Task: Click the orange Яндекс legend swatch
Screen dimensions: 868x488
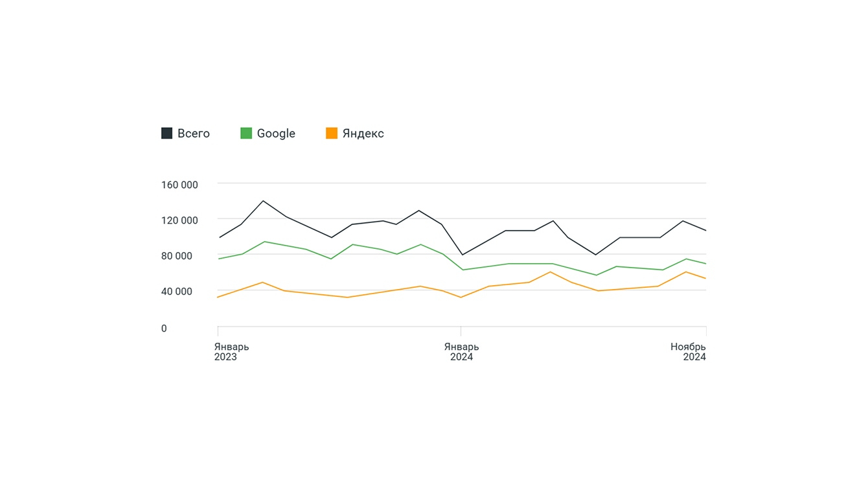Action: coord(332,134)
